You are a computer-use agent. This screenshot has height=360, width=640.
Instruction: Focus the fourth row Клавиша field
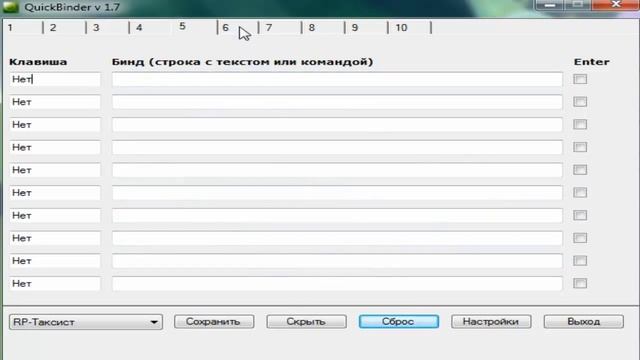point(55,147)
